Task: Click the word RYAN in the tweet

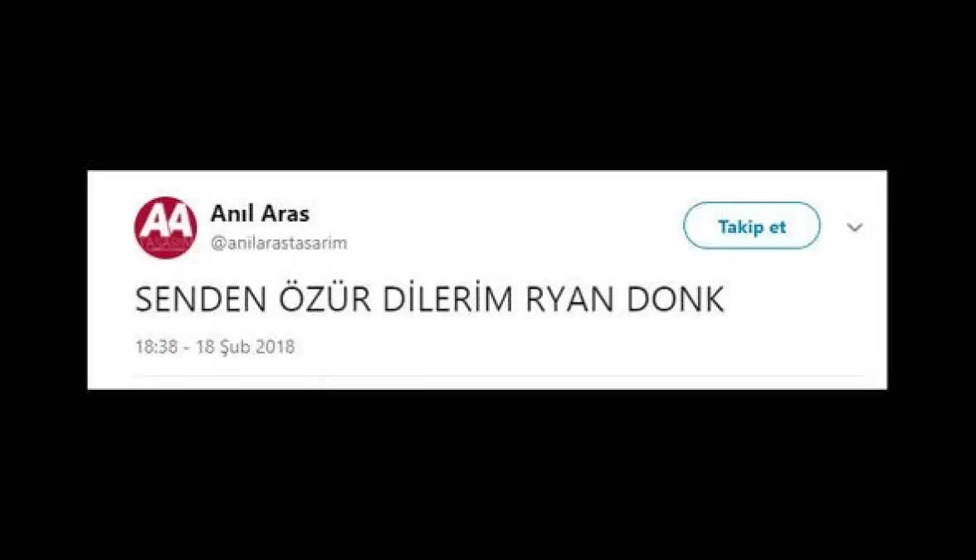Action: tap(570, 300)
